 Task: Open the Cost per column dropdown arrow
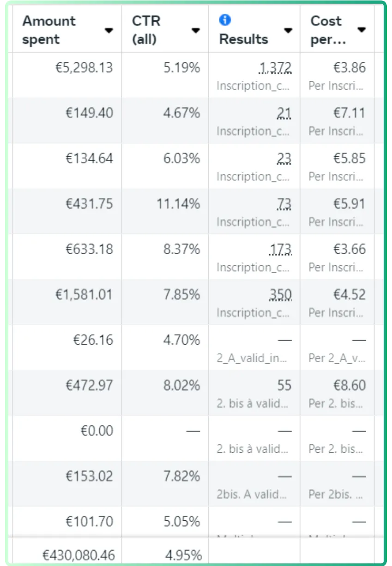pyautogui.click(x=362, y=30)
